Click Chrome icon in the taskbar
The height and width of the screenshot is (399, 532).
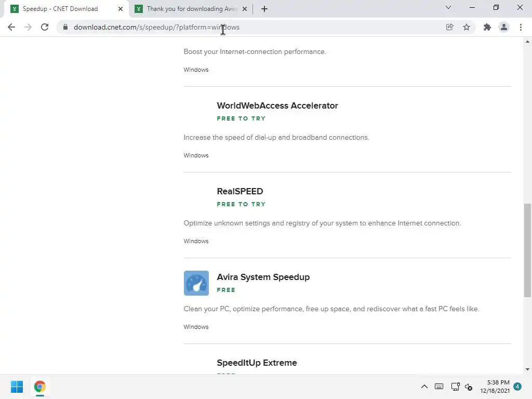[39, 387]
